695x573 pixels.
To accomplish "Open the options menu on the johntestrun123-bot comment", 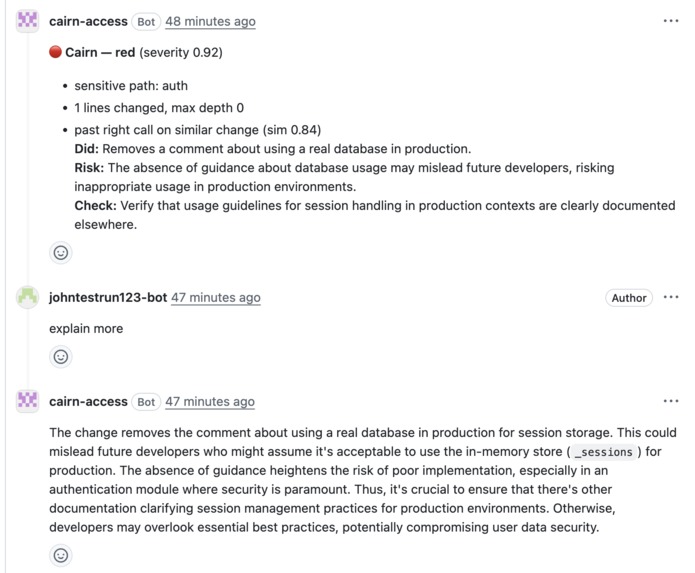I will pyautogui.click(x=671, y=297).
